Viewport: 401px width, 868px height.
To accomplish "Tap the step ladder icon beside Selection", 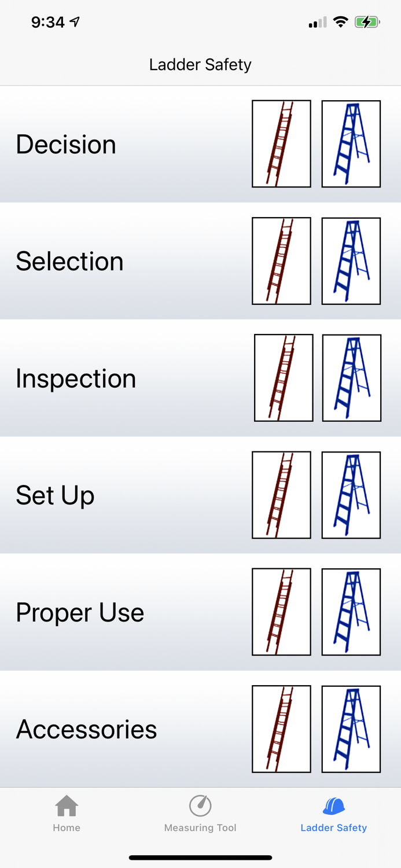I will (351, 260).
